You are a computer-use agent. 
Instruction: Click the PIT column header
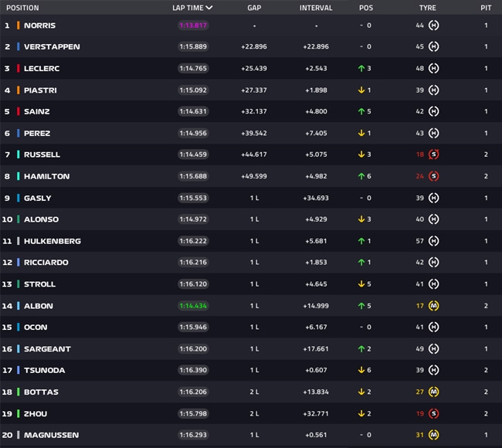tap(486, 8)
